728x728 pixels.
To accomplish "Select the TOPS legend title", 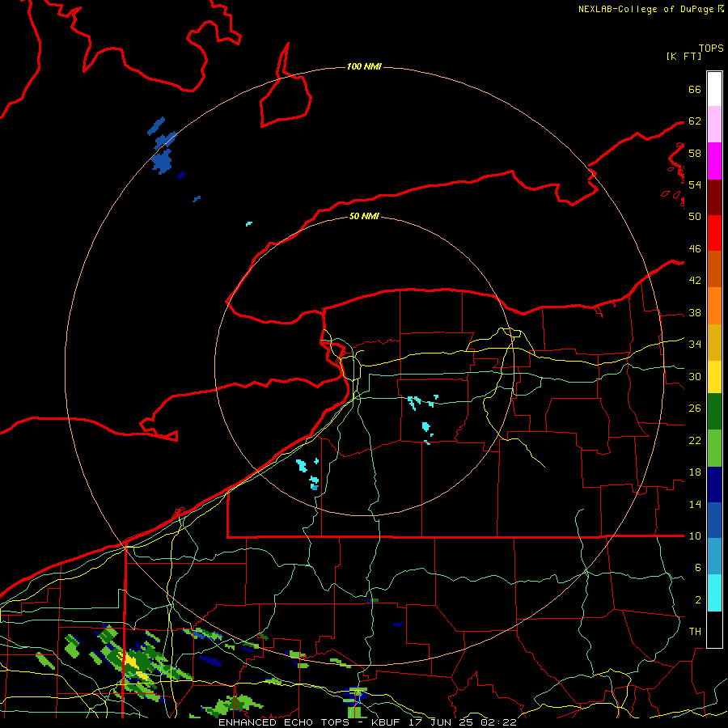I will click(x=711, y=48).
